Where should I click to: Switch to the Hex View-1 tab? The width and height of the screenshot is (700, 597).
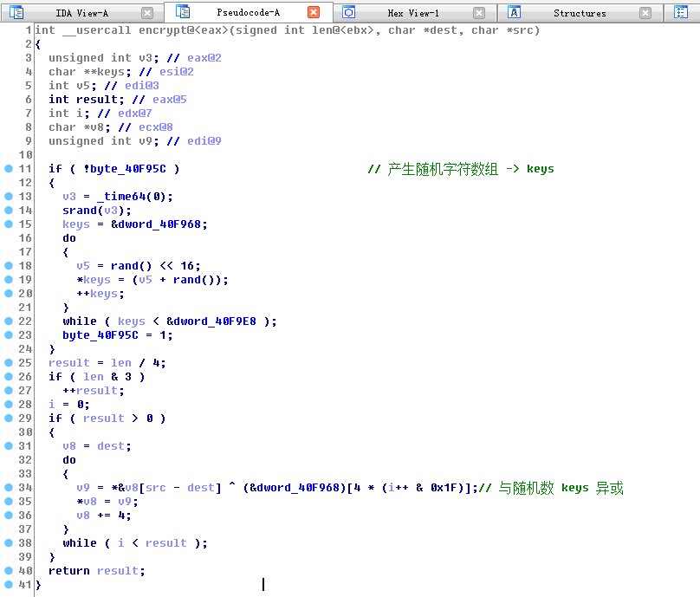[413, 13]
